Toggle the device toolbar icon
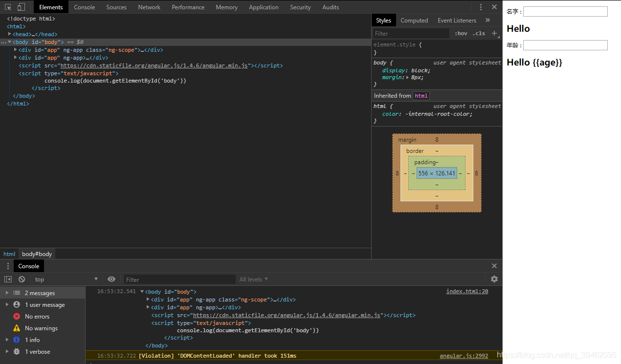The image size is (621, 364). [21, 7]
